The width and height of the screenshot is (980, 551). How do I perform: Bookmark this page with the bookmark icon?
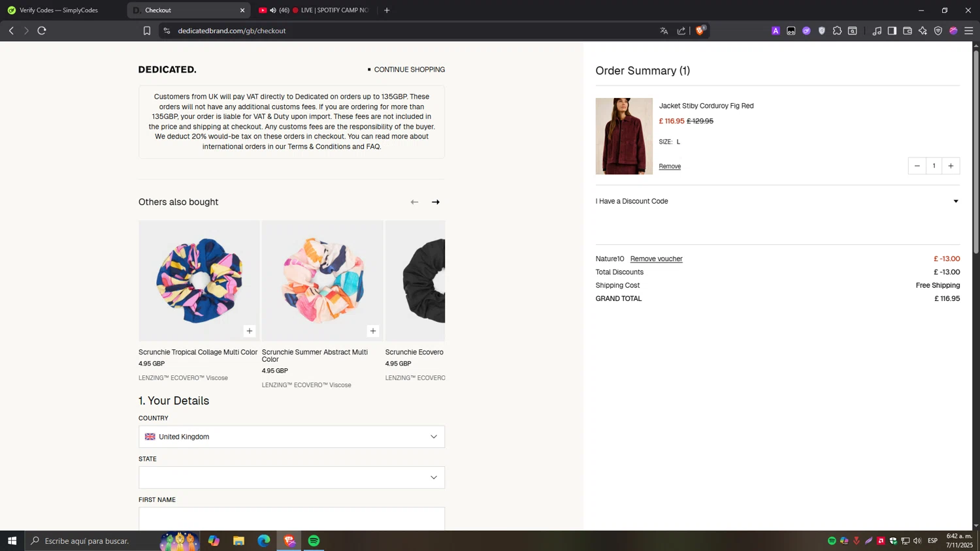(147, 31)
